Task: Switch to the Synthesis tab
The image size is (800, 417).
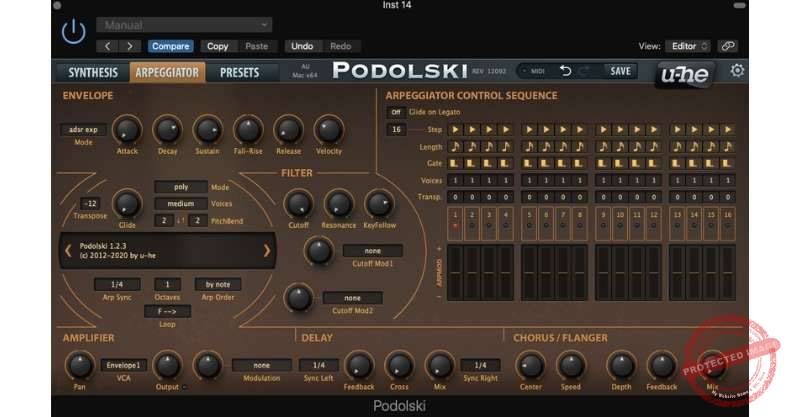Action: 92,72
